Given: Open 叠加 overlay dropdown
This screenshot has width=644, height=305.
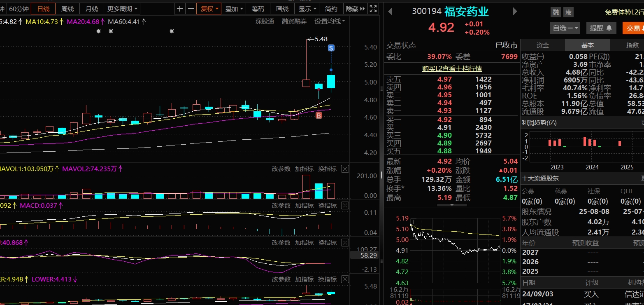Looking at the screenshot, I should [234, 9].
